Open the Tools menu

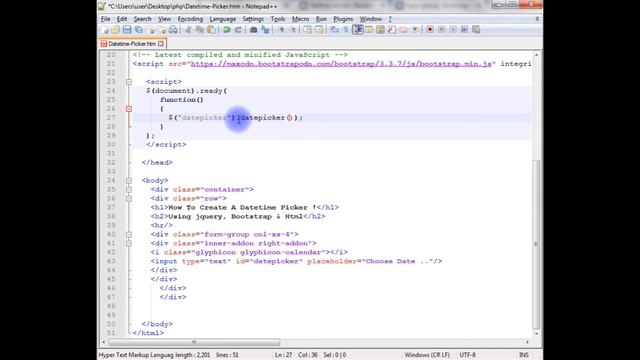[x=278, y=19]
